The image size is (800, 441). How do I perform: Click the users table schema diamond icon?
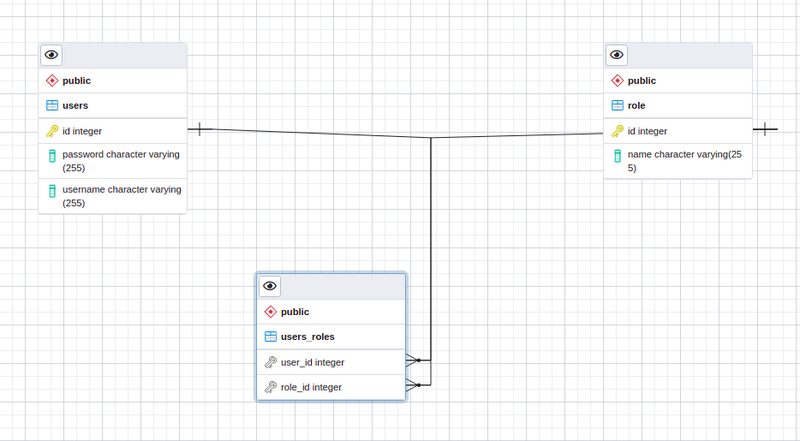tap(52, 80)
